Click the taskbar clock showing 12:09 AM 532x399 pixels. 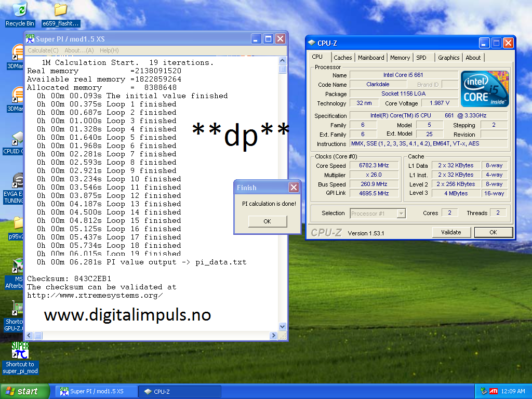[513, 391]
